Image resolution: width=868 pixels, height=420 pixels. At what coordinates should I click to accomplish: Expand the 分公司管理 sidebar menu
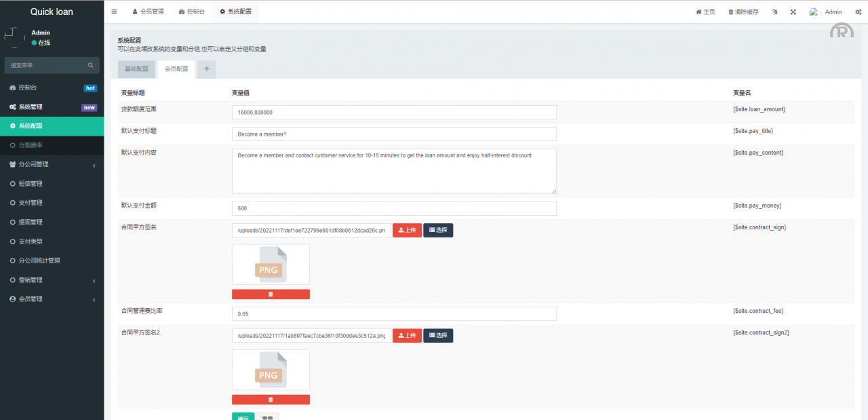tap(52, 164)
